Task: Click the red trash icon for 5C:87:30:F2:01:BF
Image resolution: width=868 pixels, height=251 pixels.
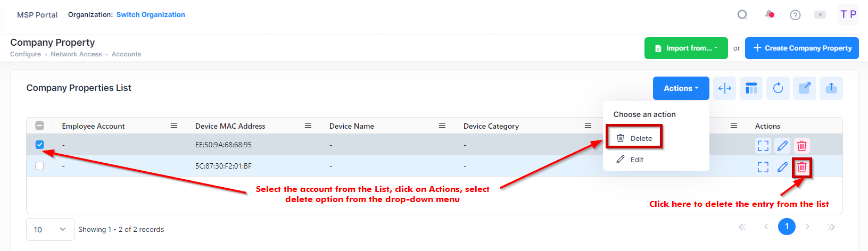Action: point(801,168)
